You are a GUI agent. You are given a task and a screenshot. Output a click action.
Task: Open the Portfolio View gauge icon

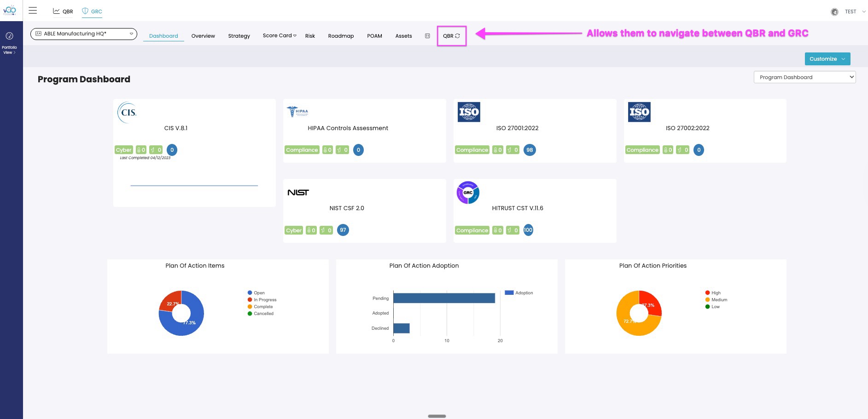[x=9, y=36]
